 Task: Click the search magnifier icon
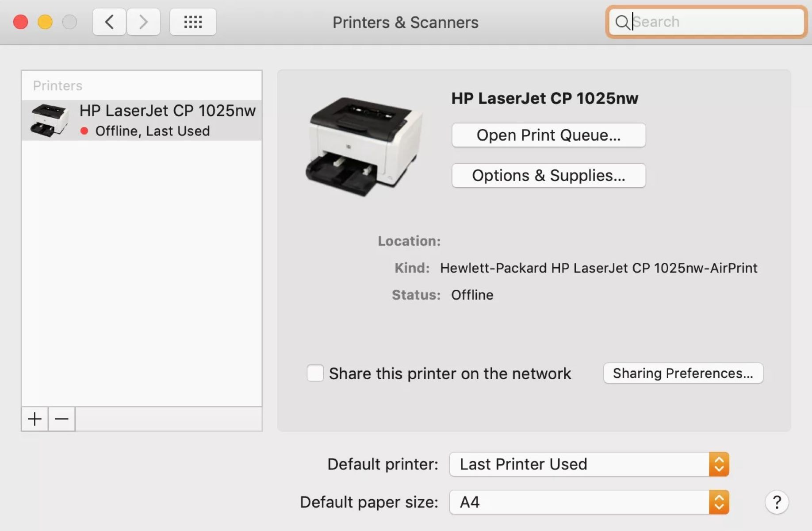[x=623, y=22]
